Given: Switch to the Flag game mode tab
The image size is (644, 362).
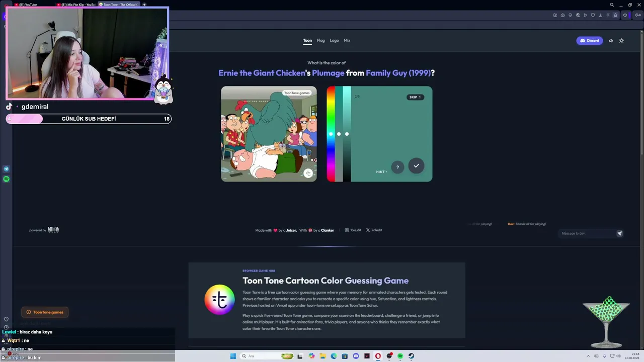Looking at the screenshot, I should tap(320, 41).
